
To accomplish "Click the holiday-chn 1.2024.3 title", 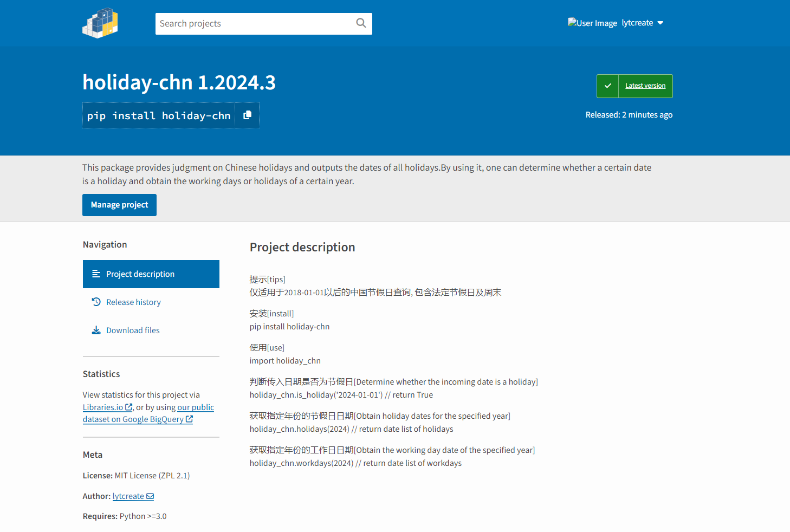I will pyautogui.click(x=179, y=82).
